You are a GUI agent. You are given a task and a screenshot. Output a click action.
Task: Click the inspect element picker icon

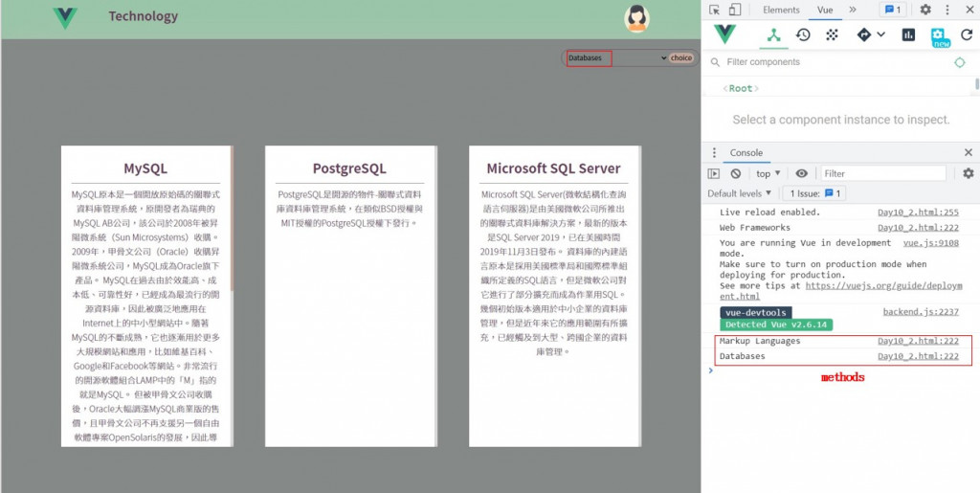point(714,10)
